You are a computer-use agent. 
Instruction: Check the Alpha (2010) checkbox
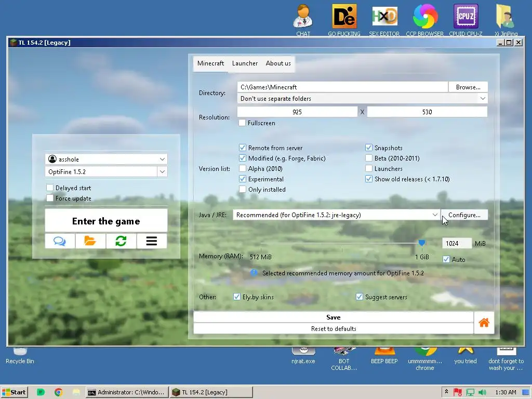[x=242, y=168]
